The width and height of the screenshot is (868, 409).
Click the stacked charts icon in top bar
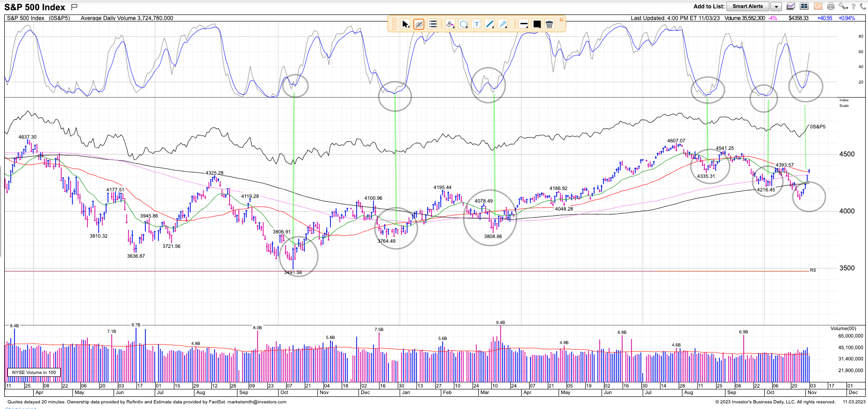coord(791,6)
